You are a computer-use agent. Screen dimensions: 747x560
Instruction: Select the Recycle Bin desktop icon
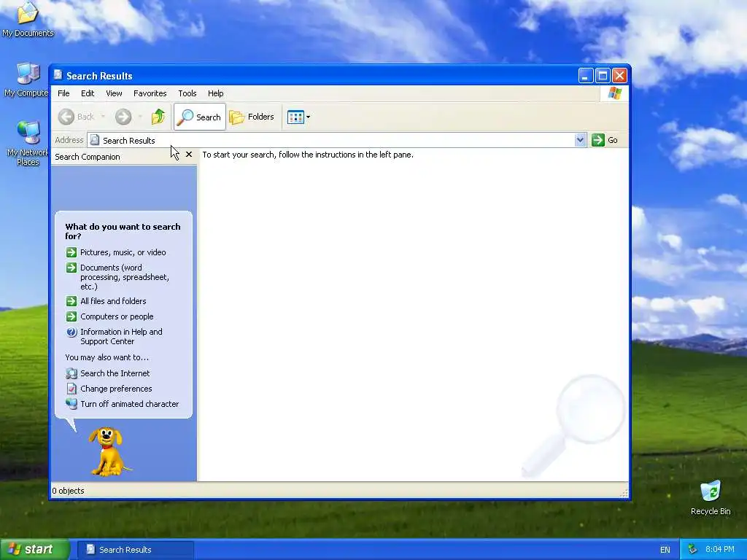tap(711, 497)
